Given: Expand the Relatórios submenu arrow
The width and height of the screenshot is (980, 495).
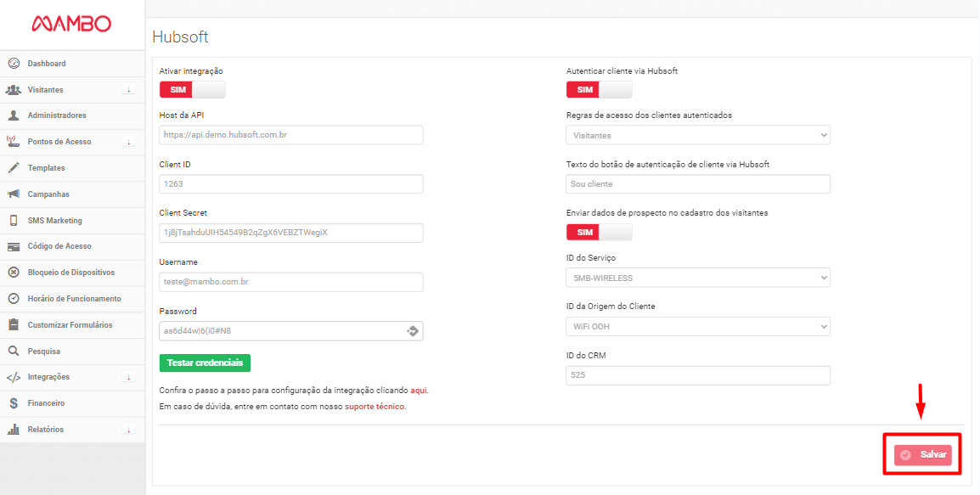Looking at the screenshot, I should pos(129,430).
